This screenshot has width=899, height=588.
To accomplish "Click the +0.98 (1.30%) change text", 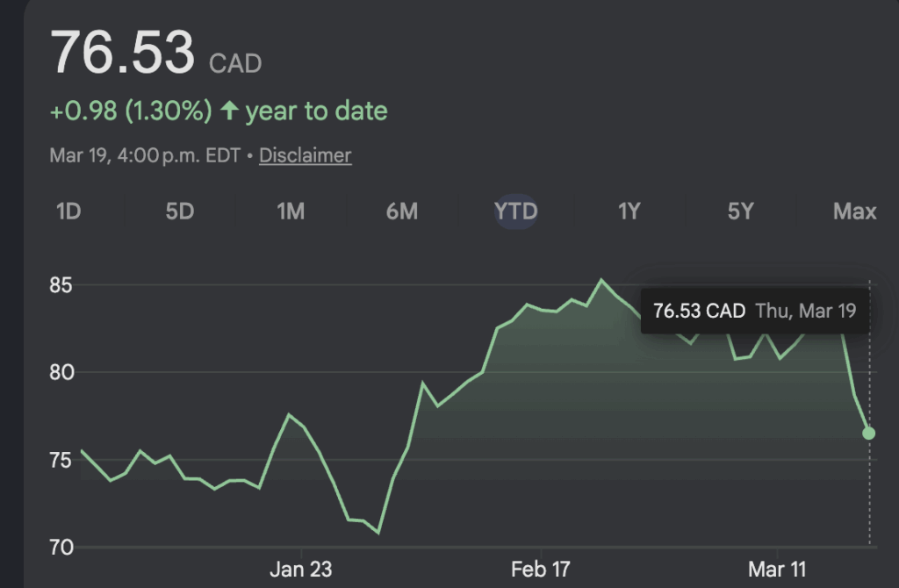I will (131, 111).
